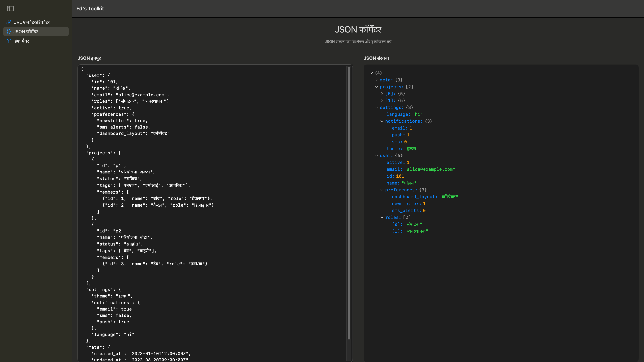
Task: Click the Ed's Toolkit header title
Action: [x=90, y=9]
